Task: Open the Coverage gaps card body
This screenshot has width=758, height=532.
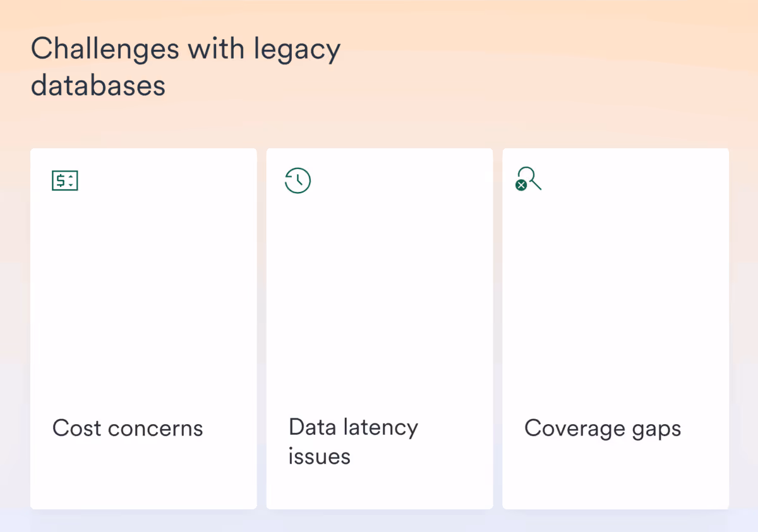Action: [615, 328]
